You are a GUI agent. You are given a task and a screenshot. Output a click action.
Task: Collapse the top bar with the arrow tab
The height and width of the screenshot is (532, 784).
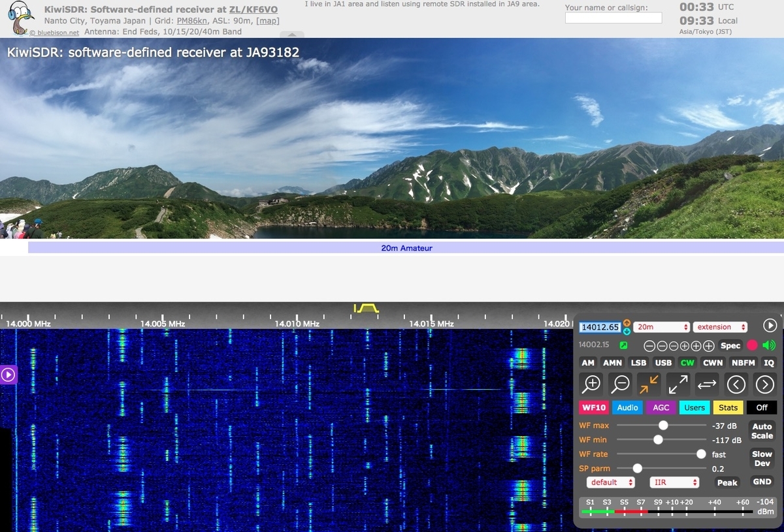291,35
